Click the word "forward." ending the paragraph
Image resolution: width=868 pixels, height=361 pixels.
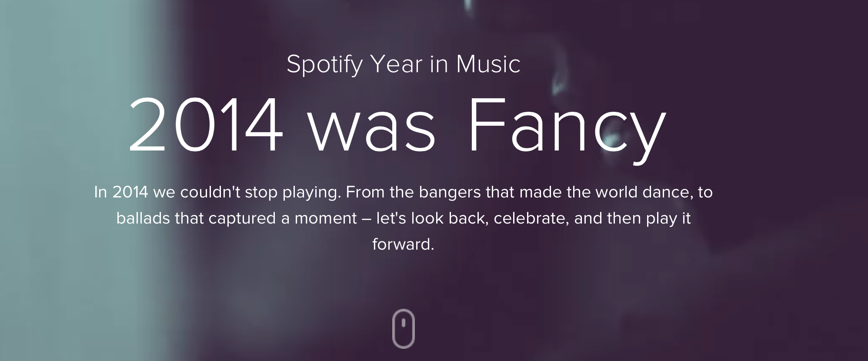404,244
